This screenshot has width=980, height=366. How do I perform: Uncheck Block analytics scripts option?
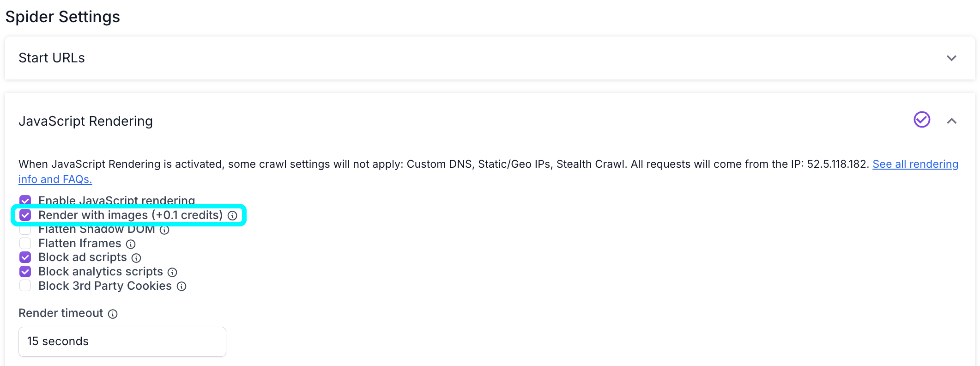coord(25,272)
